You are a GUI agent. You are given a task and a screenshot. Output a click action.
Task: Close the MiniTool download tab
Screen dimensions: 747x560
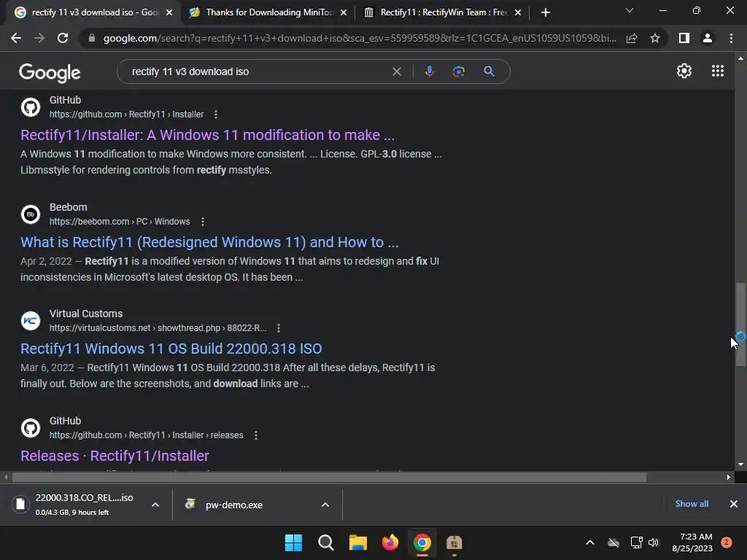tap(344, 12)
